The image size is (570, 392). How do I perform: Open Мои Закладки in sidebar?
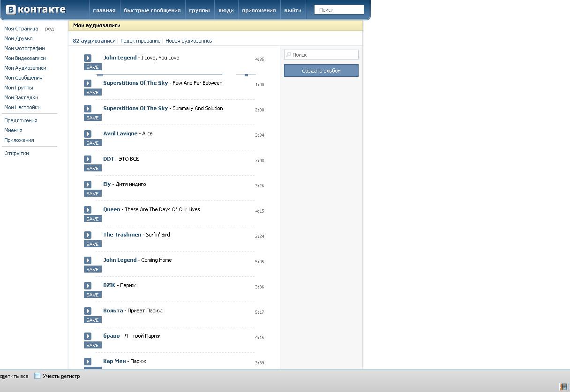pos(21,97)
